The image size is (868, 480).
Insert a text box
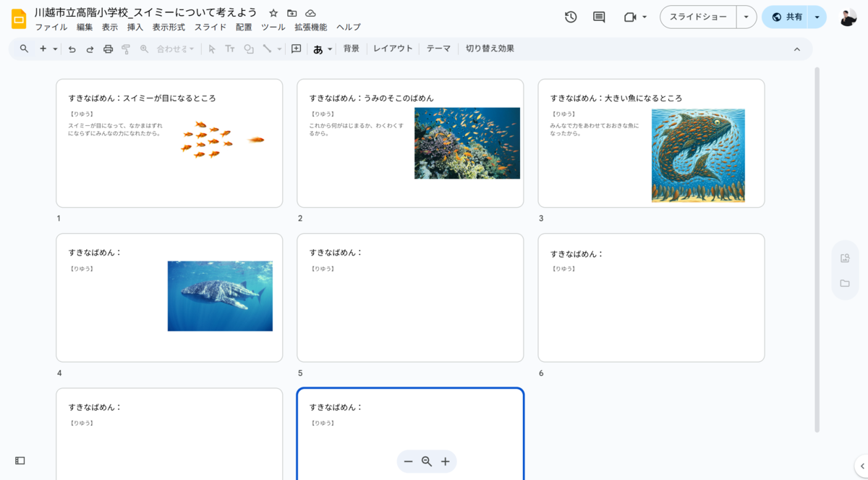pyautogui.click(x=230, y=49)
